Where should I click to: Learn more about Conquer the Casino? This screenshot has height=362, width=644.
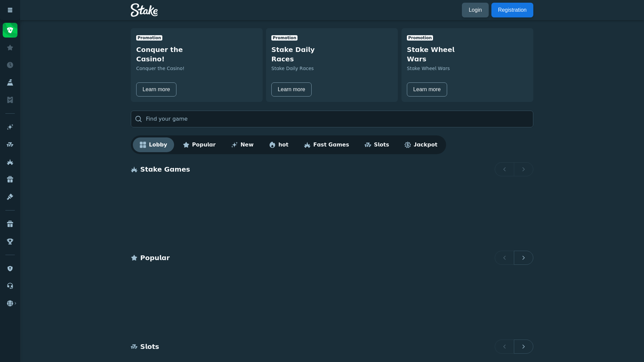pyautogui.click(x=156, y=89)
